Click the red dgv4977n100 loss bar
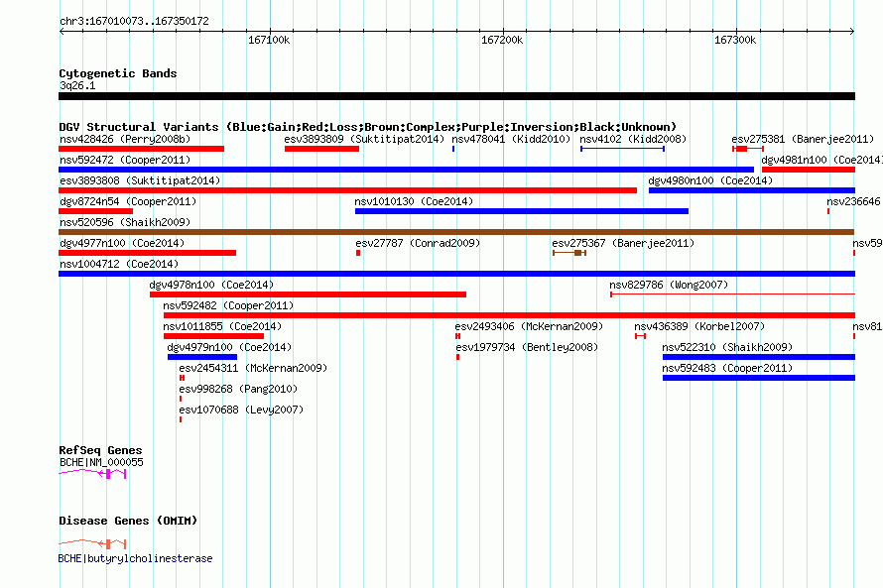Screen dimensions: 883x588 pyautogui.click(x=147, y=253)
